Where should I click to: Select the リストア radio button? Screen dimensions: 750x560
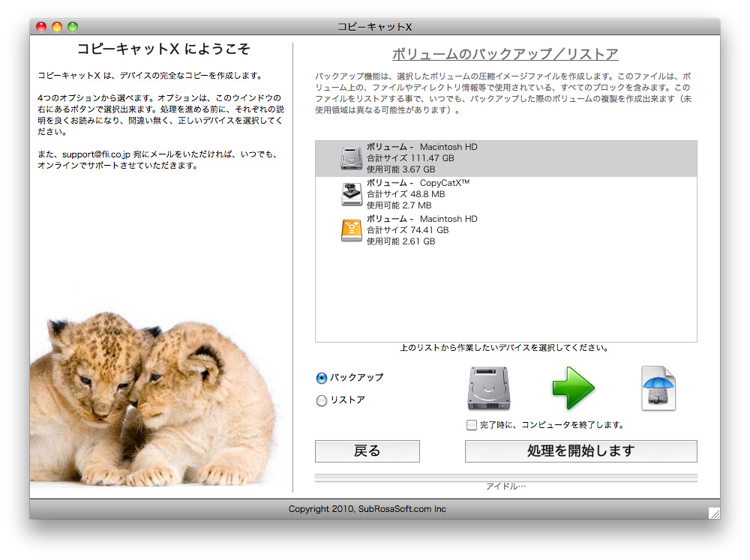tap(322, 400)
